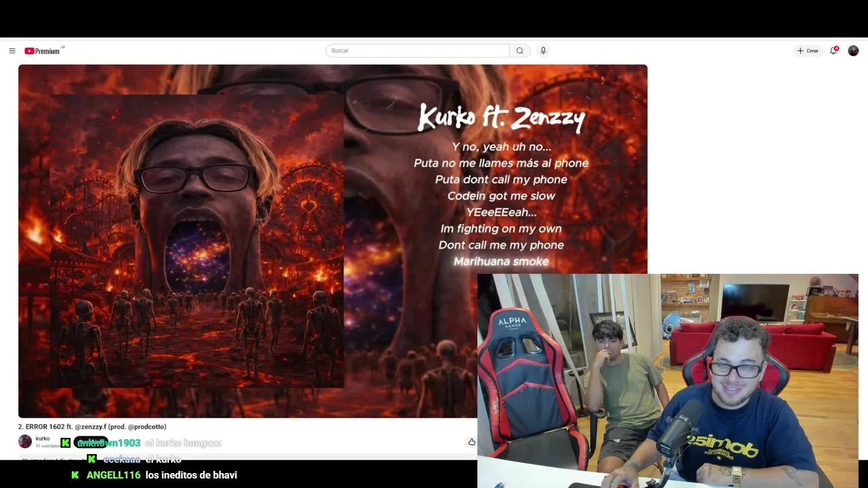The height and width of the screenshot is (488, 868).
Task: Focus the Buscar search field
Action: tap(417, 51)
